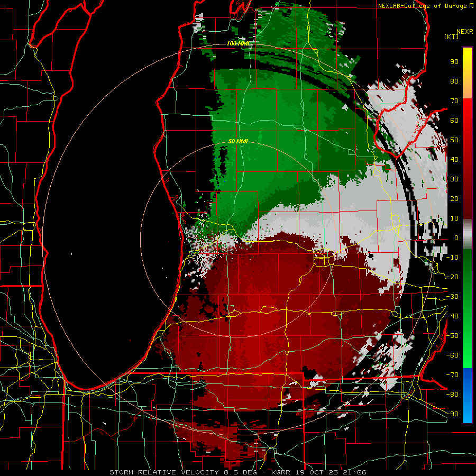476x476 pixels.
Task: Click the -80 value on the velocity scale
Action: pos(452,395)
